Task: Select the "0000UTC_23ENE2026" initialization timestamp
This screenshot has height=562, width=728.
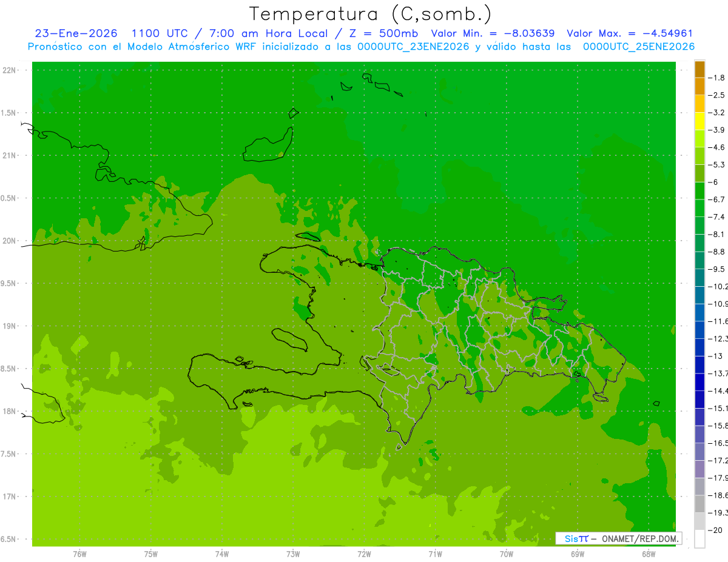Action: (x=413, y=46)
